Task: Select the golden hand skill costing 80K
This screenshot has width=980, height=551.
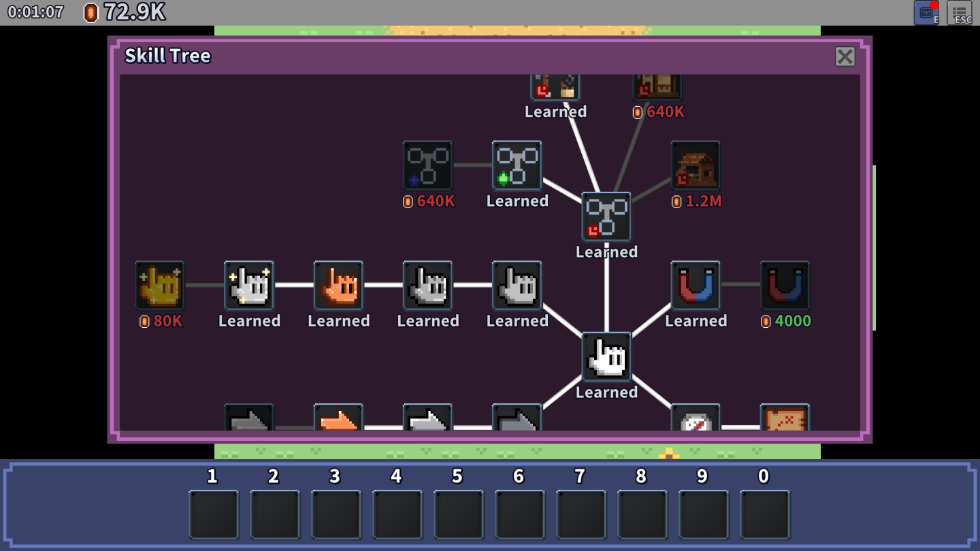Action: point(159,286)
